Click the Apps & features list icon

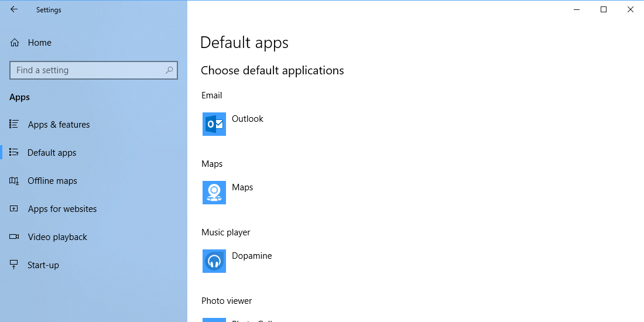click(x=14, y=124)
